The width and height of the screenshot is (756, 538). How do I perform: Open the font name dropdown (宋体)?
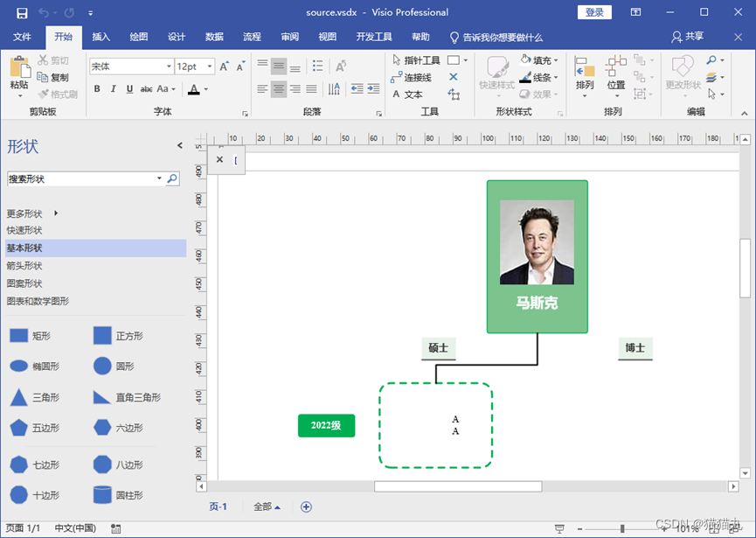tap(170, 66)
